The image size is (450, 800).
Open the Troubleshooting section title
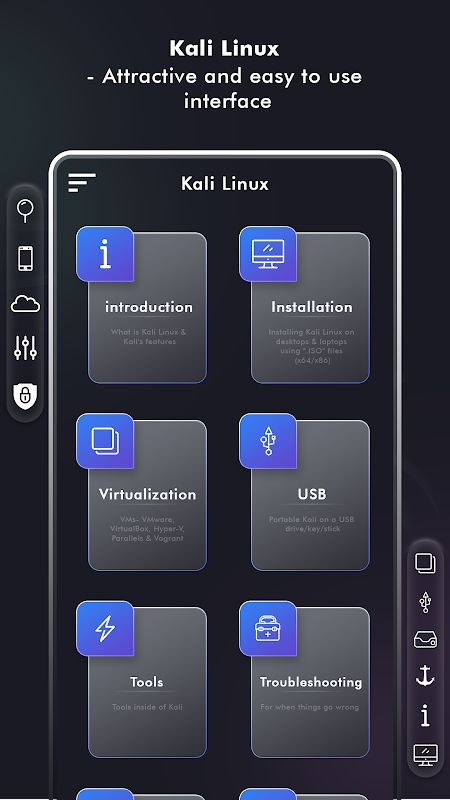(x=311, y=683)
